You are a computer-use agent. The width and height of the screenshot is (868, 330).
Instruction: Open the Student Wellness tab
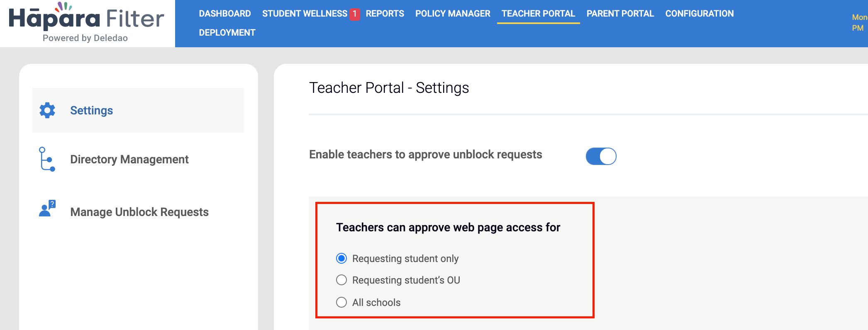pyautogui.click(x=305, y=14)
